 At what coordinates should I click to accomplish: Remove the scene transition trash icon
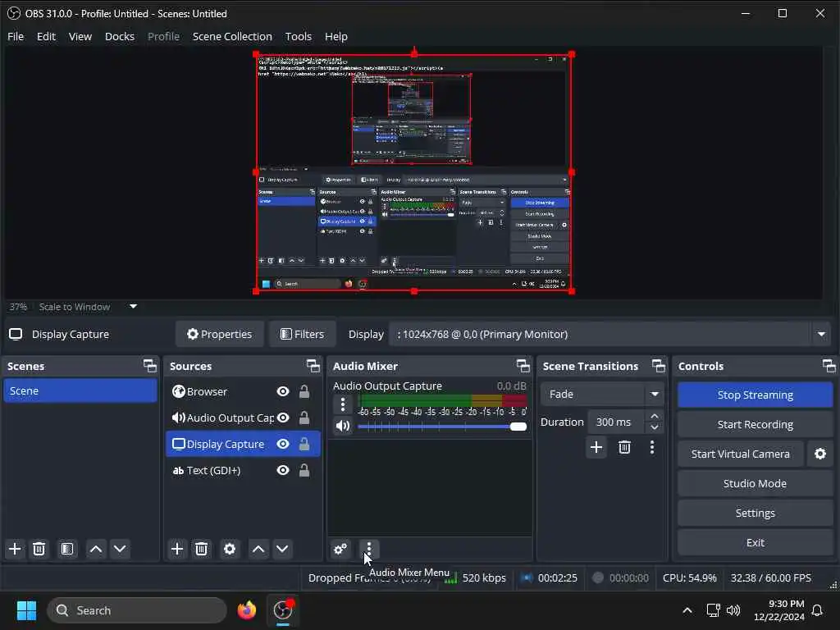point(624,447)
